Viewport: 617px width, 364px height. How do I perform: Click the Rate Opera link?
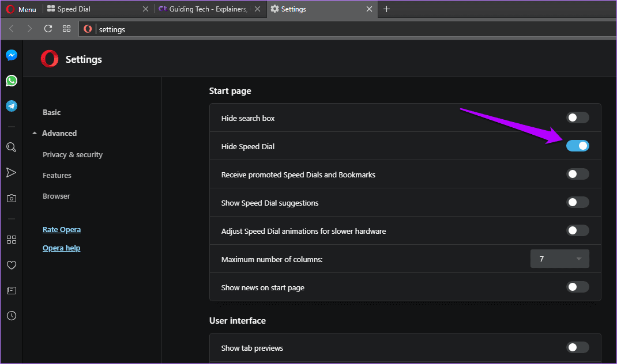click(62, 230)
